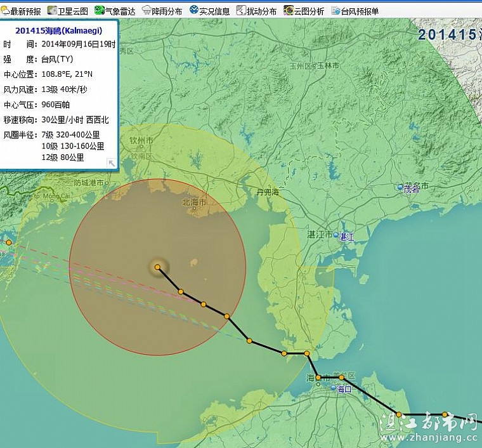
Task: Open the 台风预报单 menu label
Action: pos(360,11)
